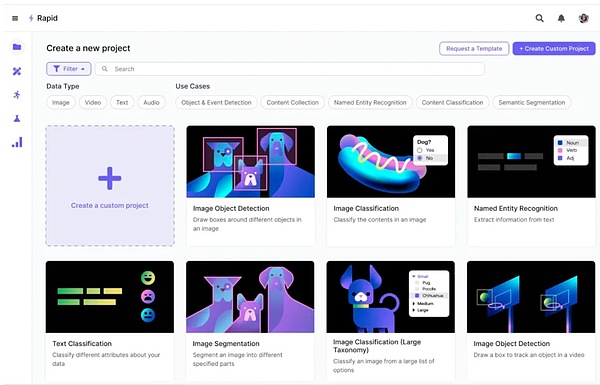Click Create Custom Project button

click(x=554, y=49)
